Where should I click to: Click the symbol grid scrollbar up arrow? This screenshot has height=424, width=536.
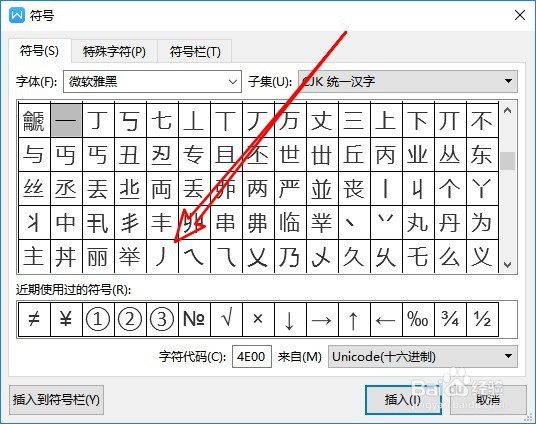click(x=508, y=110)
